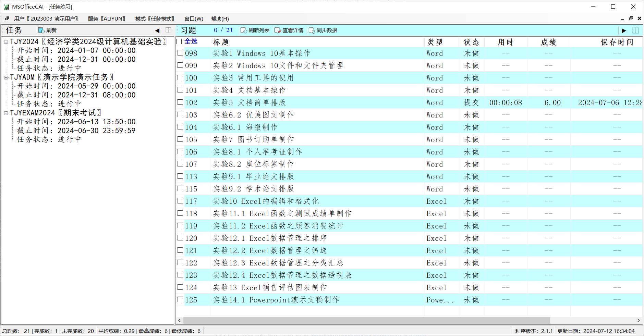Collapse the TJYEXAM2024 task tree node
The height and width of the screenshot is (336, 644).
coord(6,113)
